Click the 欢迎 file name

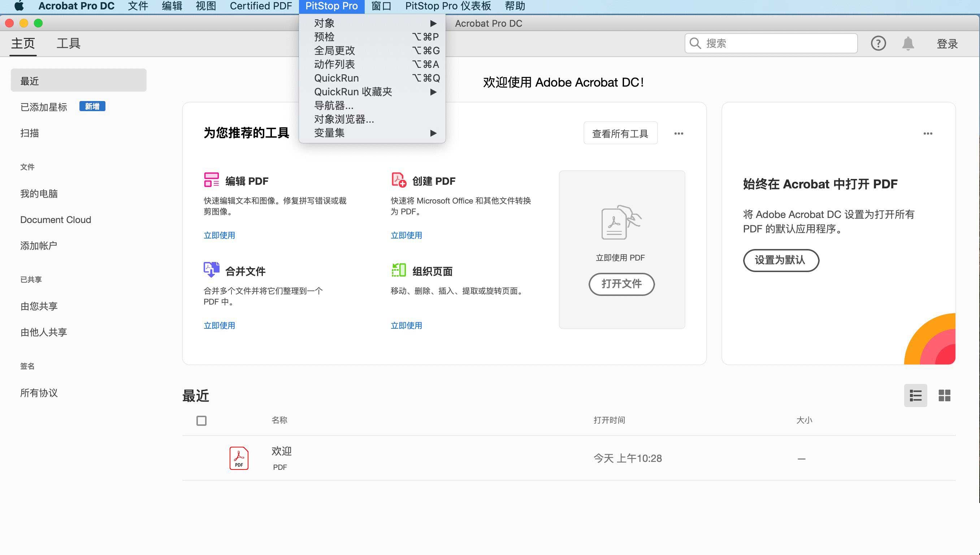point(282,451)
